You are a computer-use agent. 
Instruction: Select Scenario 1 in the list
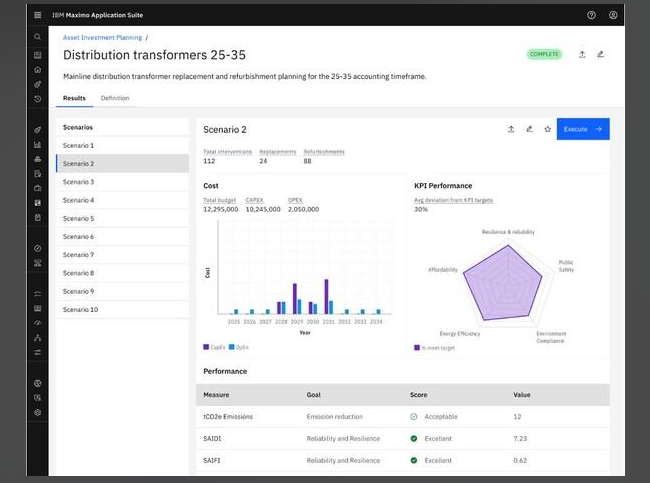coord(122,146)
